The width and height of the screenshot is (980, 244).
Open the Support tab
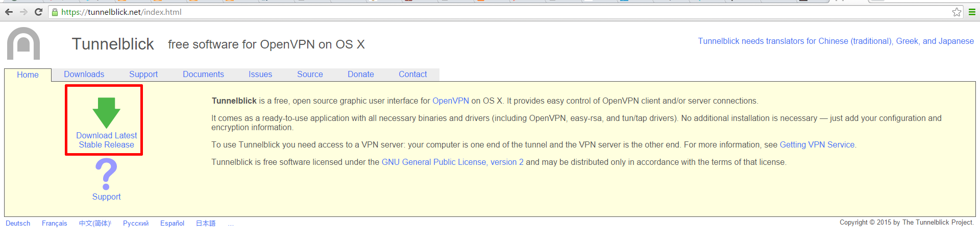click(143, 74)
